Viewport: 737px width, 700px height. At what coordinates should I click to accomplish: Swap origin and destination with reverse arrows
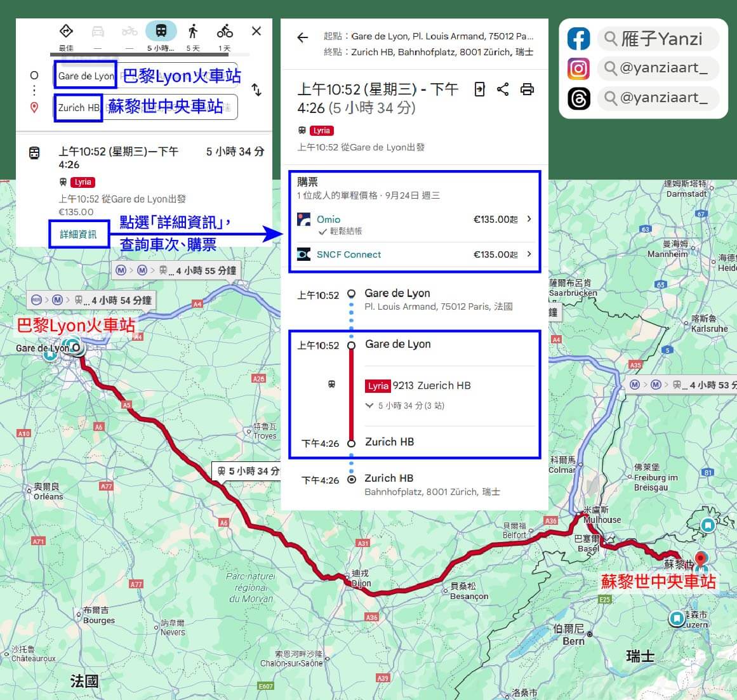[256, 91]
